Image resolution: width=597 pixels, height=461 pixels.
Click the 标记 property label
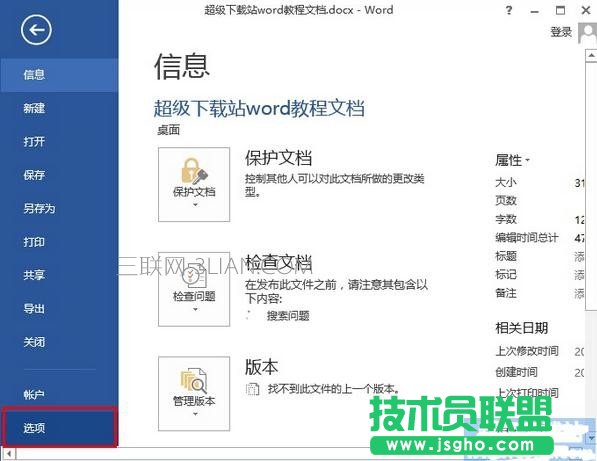click(506, 274)
